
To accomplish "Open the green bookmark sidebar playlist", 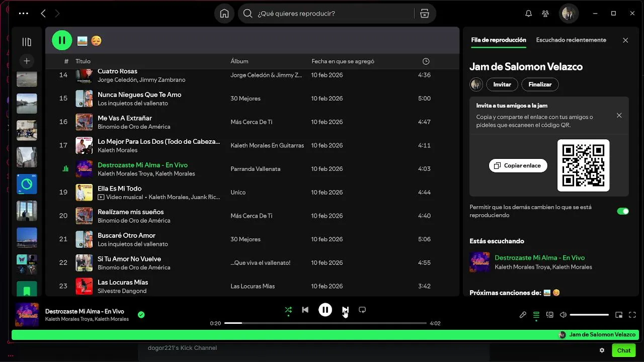I will click(x=27, y=290).
